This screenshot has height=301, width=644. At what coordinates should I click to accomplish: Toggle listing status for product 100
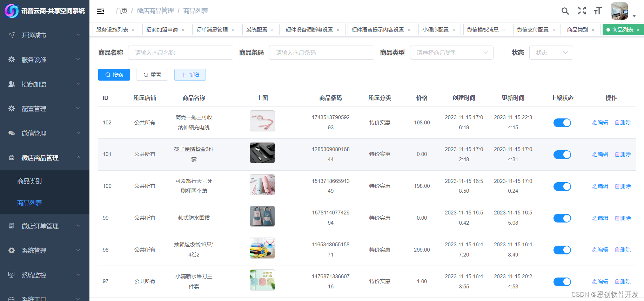coord(562,186)
